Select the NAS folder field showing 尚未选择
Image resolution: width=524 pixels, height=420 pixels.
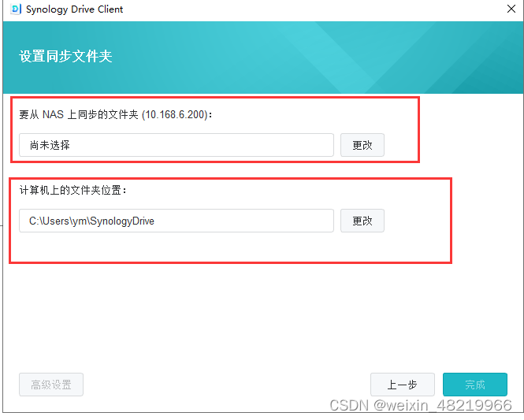(177, 145)
